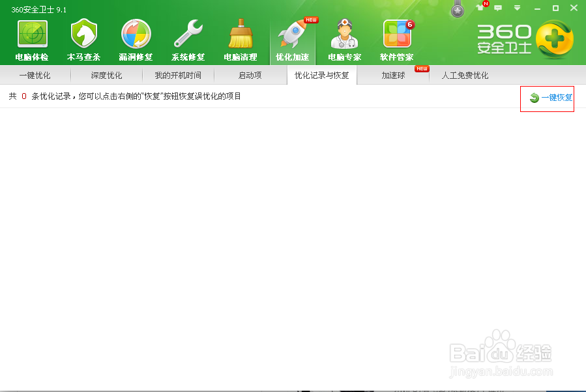Image resolution: width=586 pixels, height=392 pixels.
Task: Switch to 深度优化 tab
Action: pyautogui.click(x=106, y=76)
